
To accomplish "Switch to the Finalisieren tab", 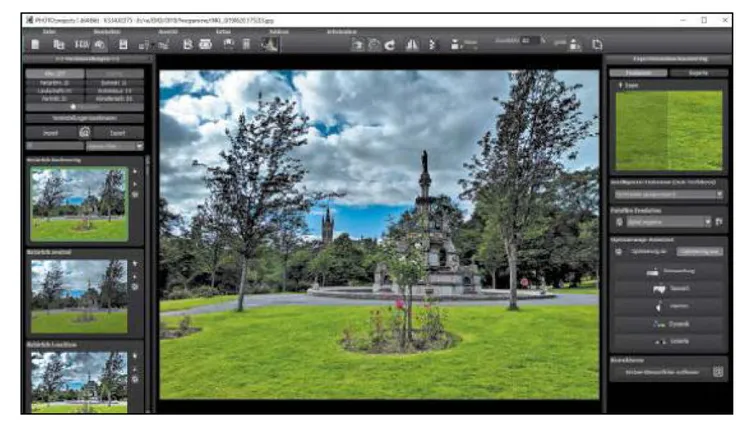I will click(x=638, y=73).
